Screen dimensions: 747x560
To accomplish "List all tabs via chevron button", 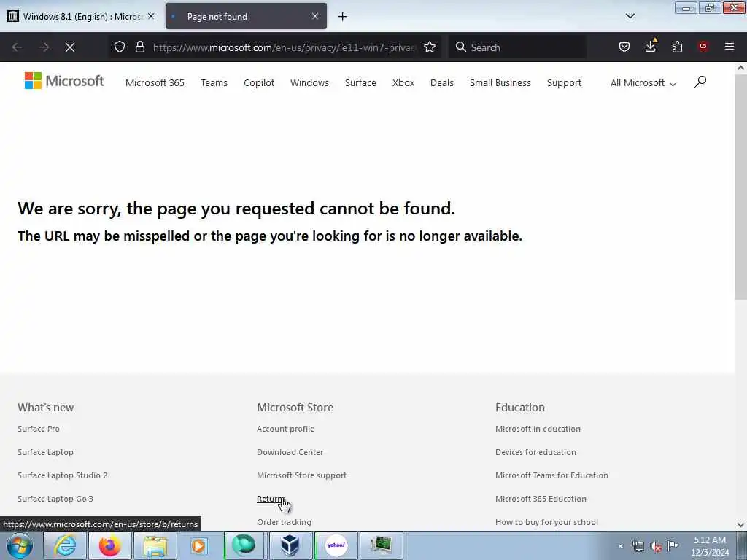I will click(x=630, y=16).
